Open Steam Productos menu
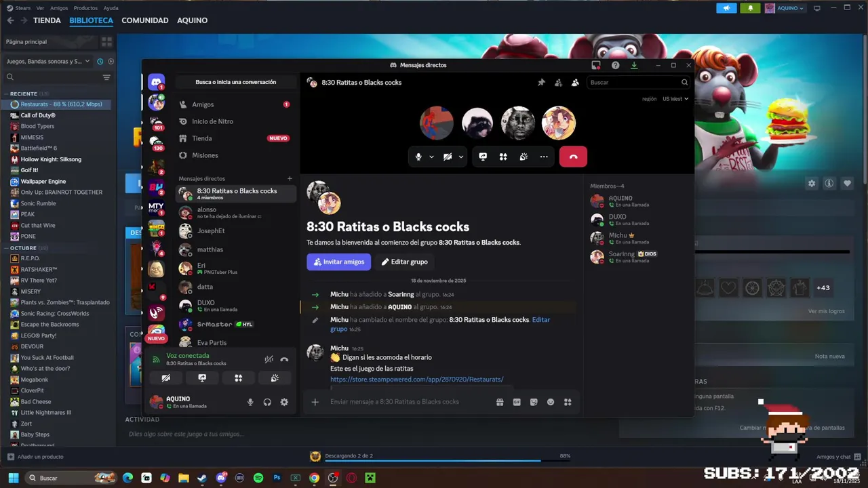The width and height of the screenshot is (868, 488). click(85, 8)
